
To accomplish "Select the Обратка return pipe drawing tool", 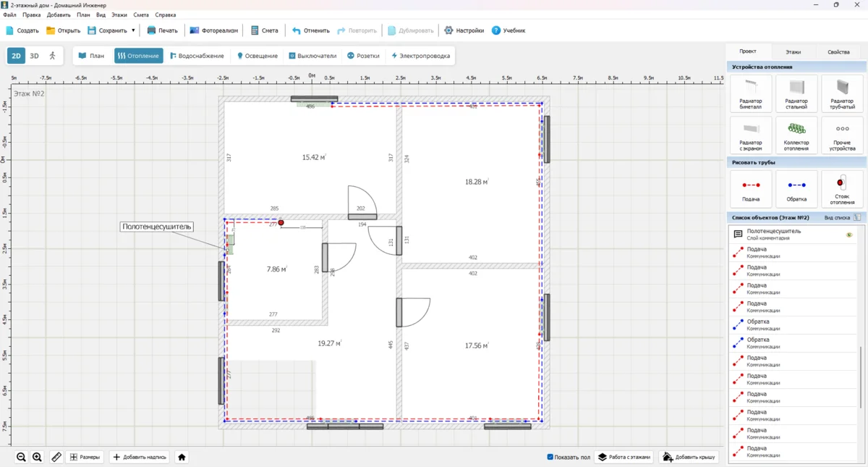I will [x=796, y=189].
